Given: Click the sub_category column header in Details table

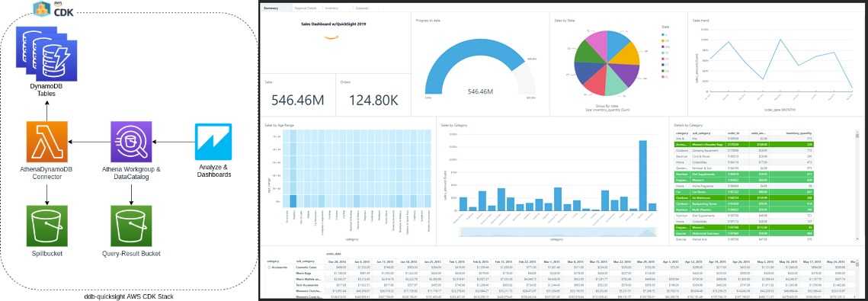Looking at the screenshot, I should coord(701,133).
